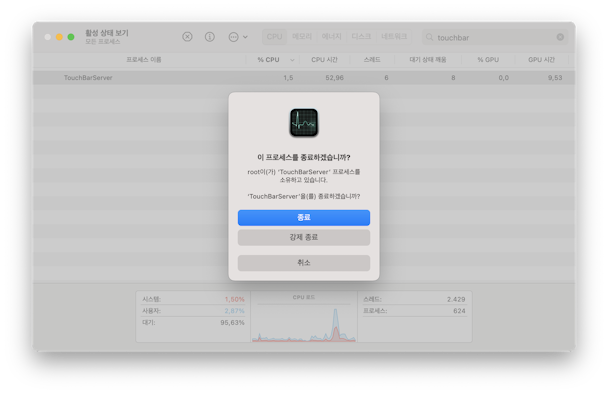
Task: Sort by 프로세스 이름 column header
Action: (144, 60)
